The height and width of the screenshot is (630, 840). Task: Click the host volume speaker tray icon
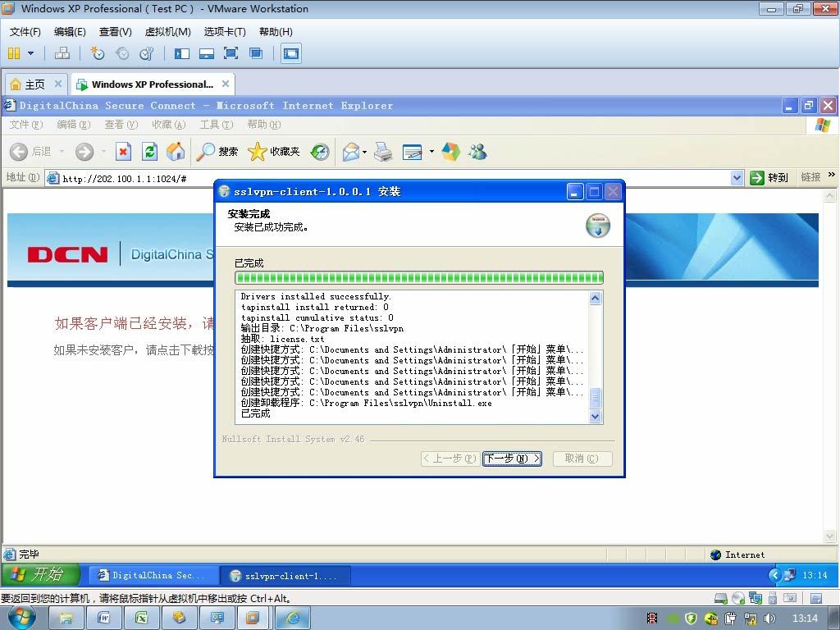[769, 619]
